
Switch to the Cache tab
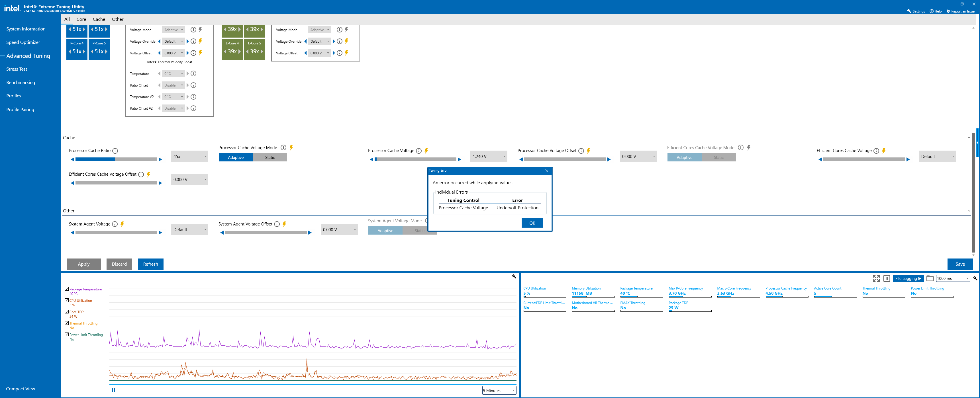pyautogui.click(x=99, y=19)
